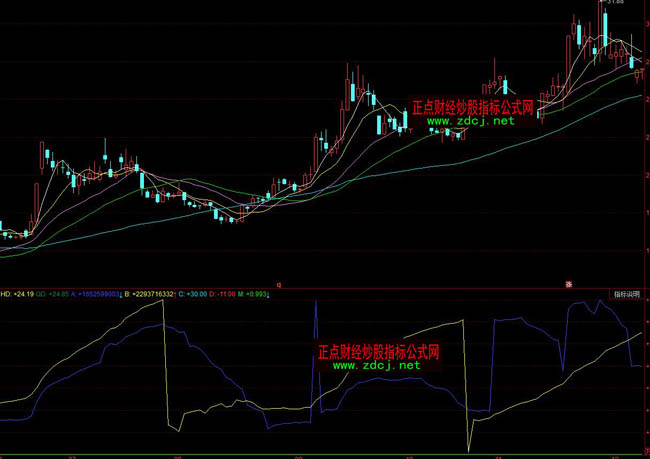Click the red 正点财经炒股指标公式网 text in indicator panel
Viewport: 650px width, 459px height.
(379, 352)
